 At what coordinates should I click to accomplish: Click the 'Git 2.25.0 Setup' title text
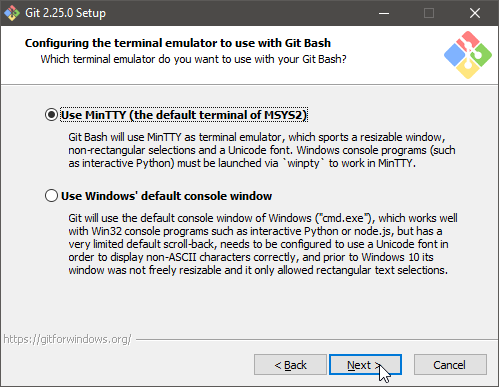point(66,13)
